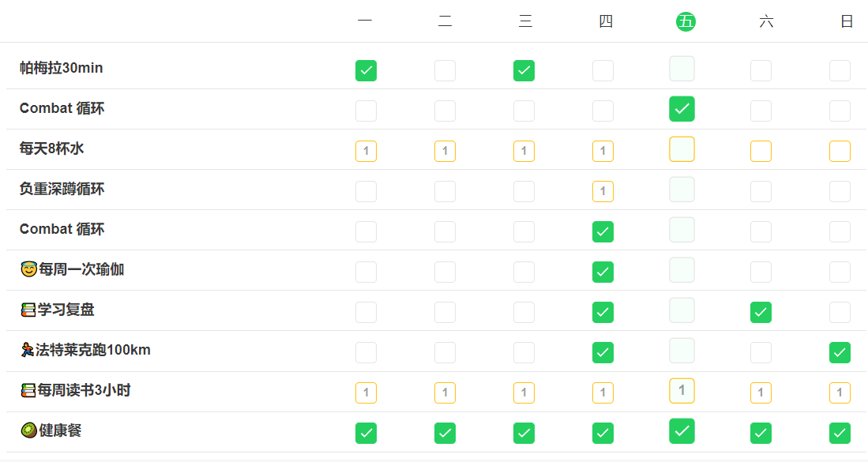Viewport: 868px width, 462px height.
Task: Click the smiley emoji beside 每周一次瑜伽
Action: point(28,270)
